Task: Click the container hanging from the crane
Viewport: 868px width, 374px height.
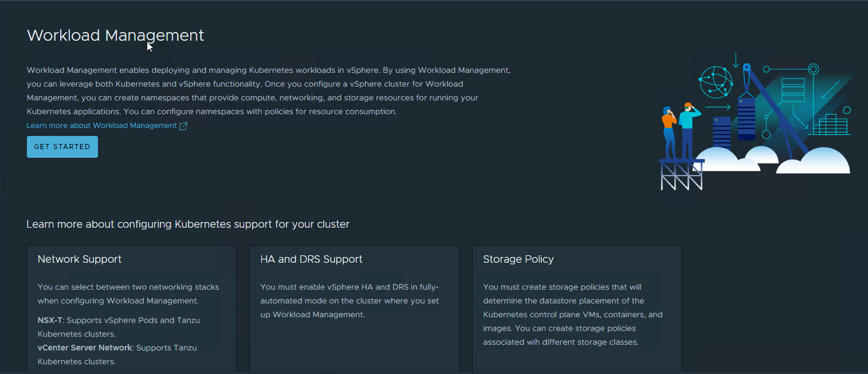Action: (746, 119)
